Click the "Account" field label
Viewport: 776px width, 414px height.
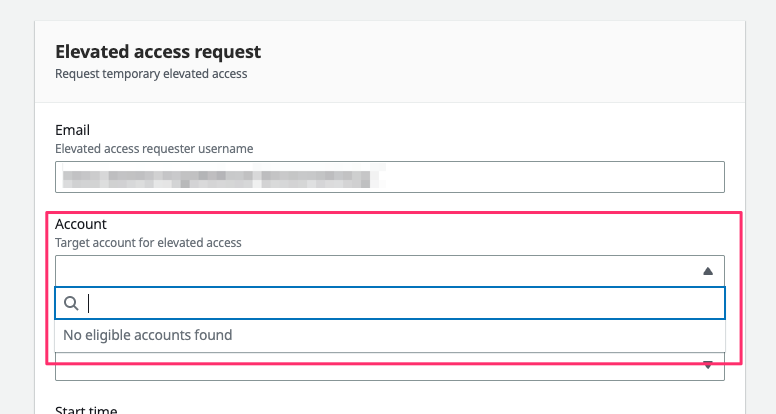click(81, 224)
